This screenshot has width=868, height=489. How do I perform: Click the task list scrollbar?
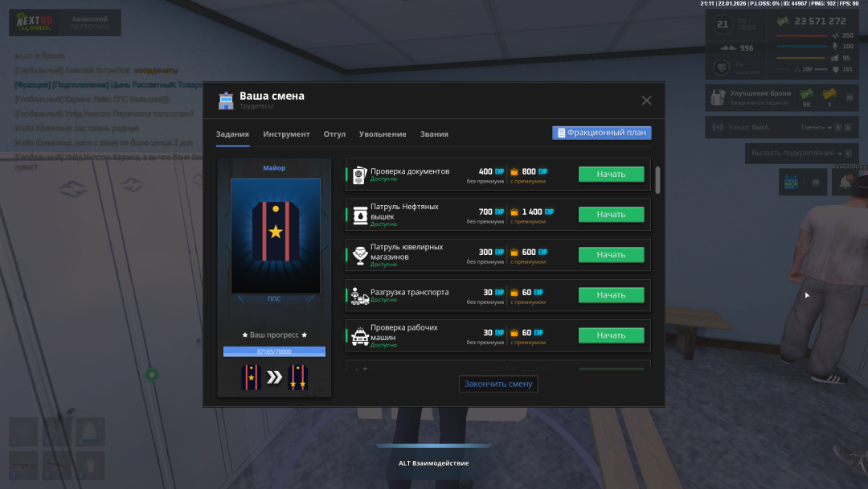tap(658, 180)
